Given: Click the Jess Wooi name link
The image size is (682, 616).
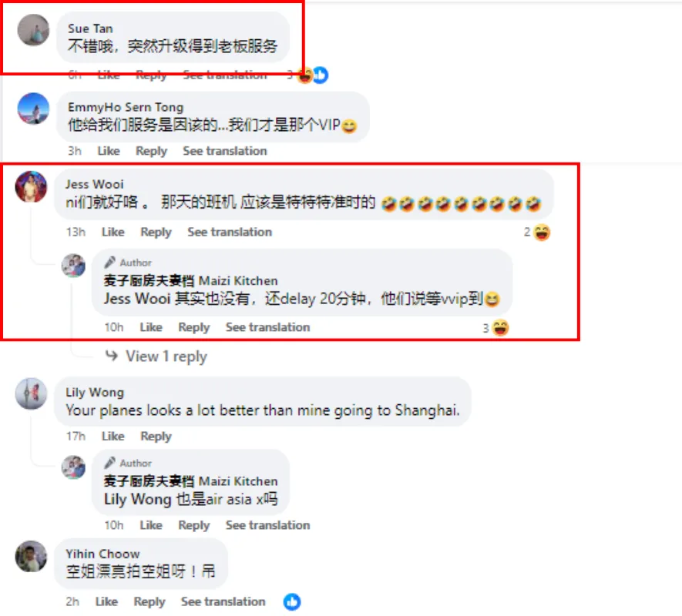Looking at the screenshot, I should (x=94, y=184).
